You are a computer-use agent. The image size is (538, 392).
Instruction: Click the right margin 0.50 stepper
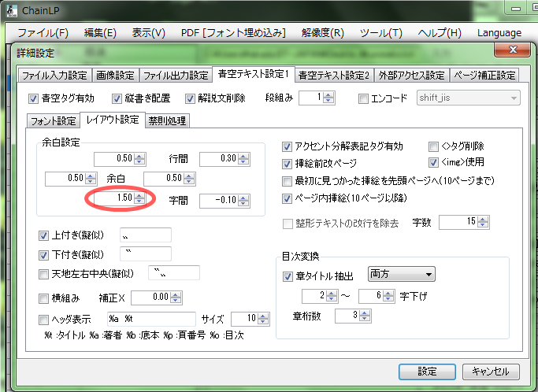pyautogui.click(x=189, y=179)
